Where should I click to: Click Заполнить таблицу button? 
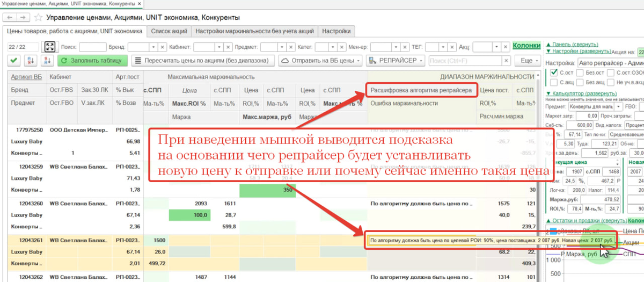coord(93,61)
